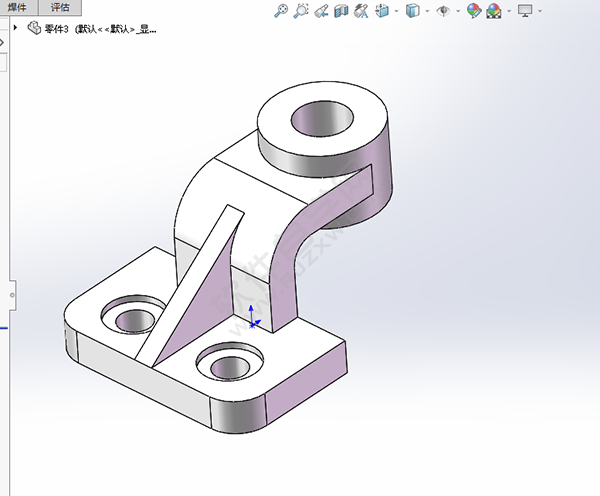Switch to the 焊件 tab
The width and height of the screenshot is (600, 496).
pyautogui.click(x=18, y=7)
